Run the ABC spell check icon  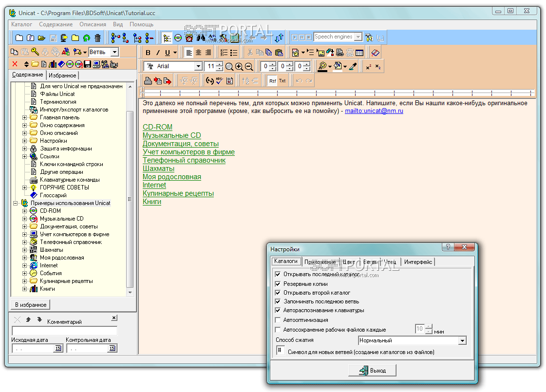(x=219, y=81)
